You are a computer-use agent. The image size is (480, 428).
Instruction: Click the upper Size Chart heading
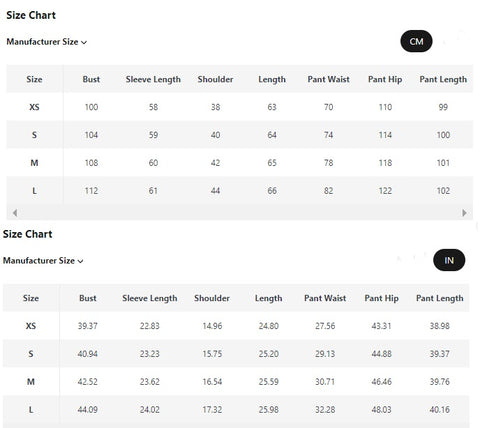(x=31, y=15)
